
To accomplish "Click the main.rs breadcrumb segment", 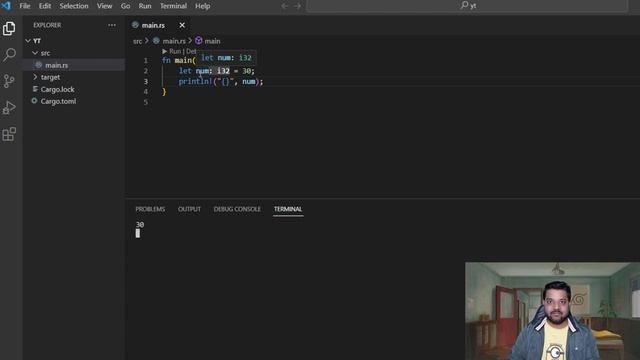I will pyautogui.click(x=174, y=41).
